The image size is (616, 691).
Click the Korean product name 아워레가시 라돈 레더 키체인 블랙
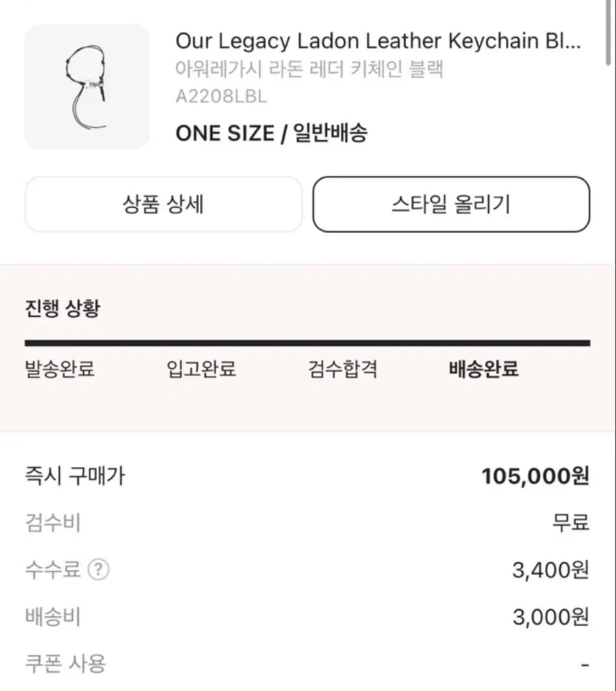pos(309,70)
